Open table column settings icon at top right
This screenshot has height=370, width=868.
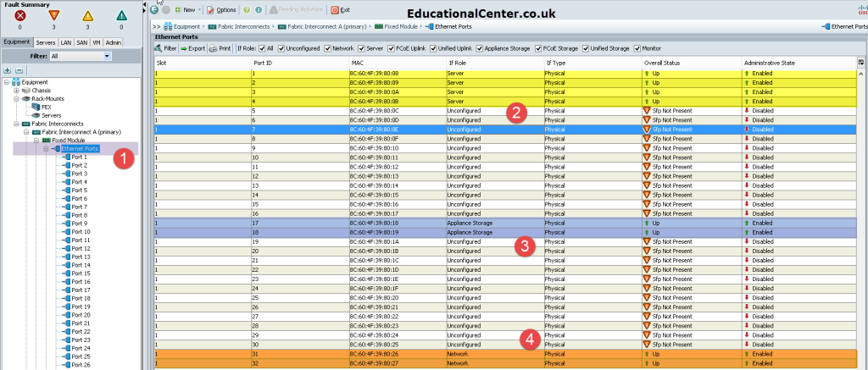coord(861,63)
